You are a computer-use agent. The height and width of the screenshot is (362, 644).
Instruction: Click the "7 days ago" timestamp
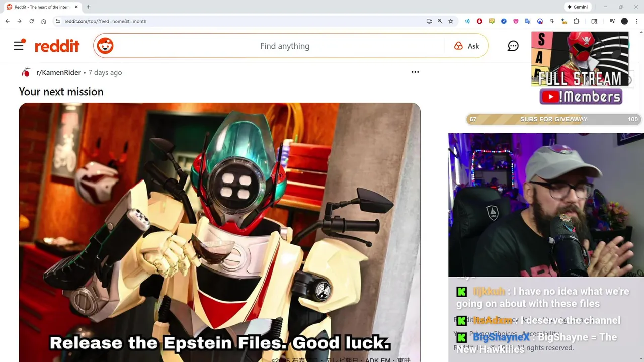click(105, 72)
